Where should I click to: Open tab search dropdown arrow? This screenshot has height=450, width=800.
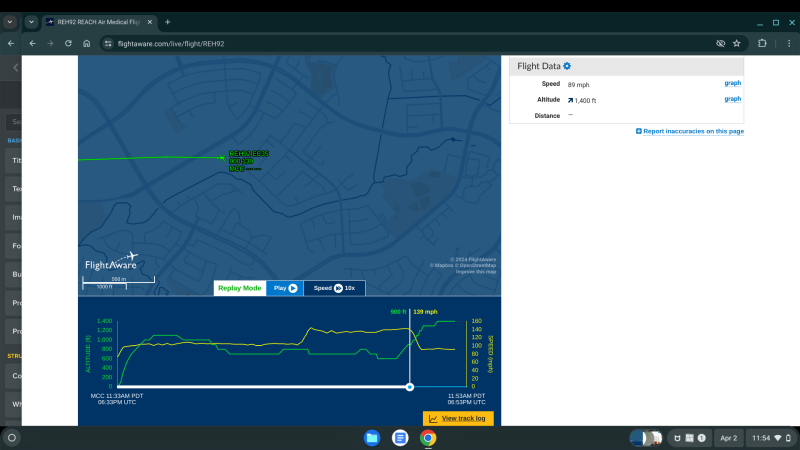tap(32, 22)
